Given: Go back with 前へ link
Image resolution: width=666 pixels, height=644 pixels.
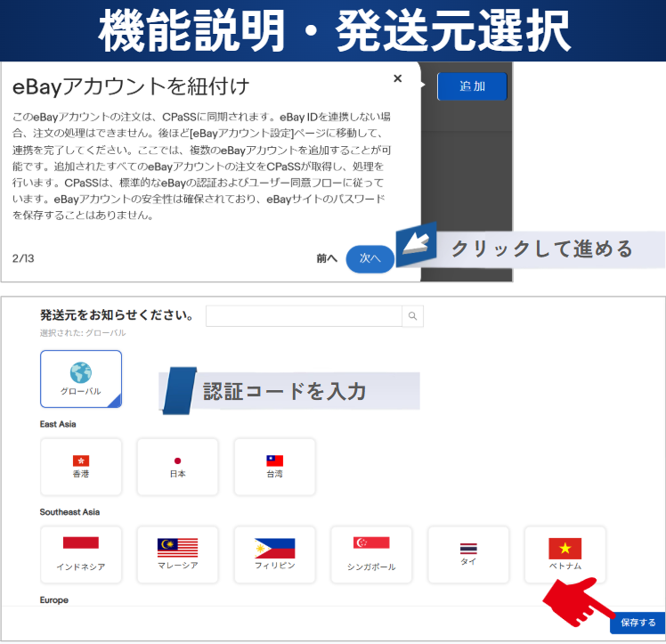Looking at the screenshot, I should tap(327, 258).
